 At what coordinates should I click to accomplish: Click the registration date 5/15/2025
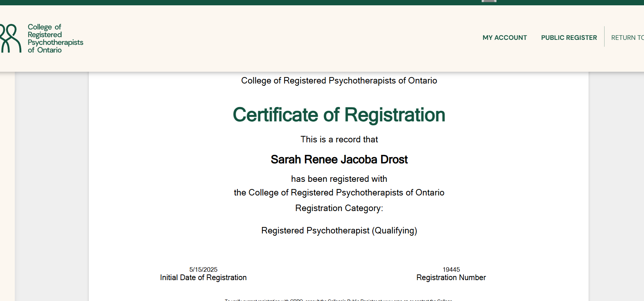(x=203, y=269)
